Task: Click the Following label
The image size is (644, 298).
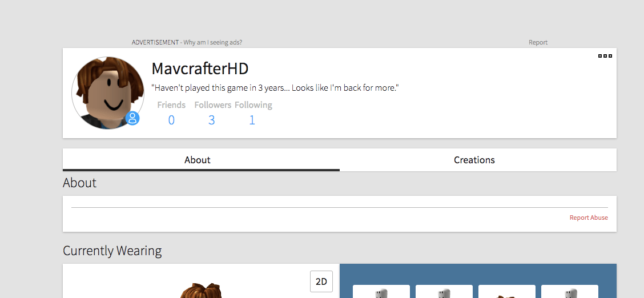Action: (253, 105)
